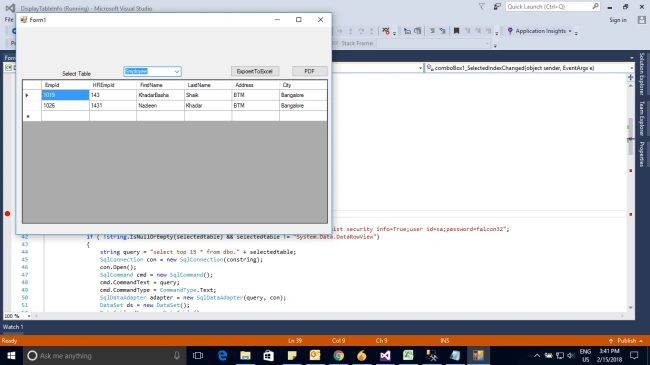The height and width of the screenshot is (365, 650).
Task: Click the FirstName column header
Action: [x=160, y=85]
